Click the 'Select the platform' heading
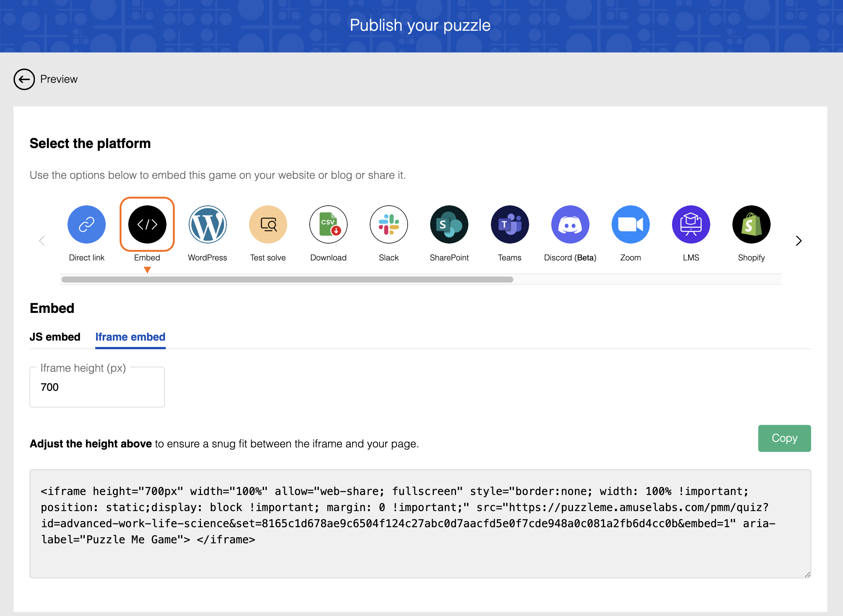Viewport: 843px width, 616px height. point(90,144)
